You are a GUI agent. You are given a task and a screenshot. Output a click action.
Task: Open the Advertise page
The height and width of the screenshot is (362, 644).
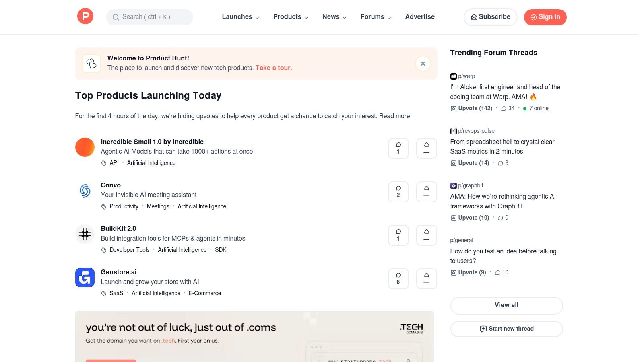click(420, 17)
